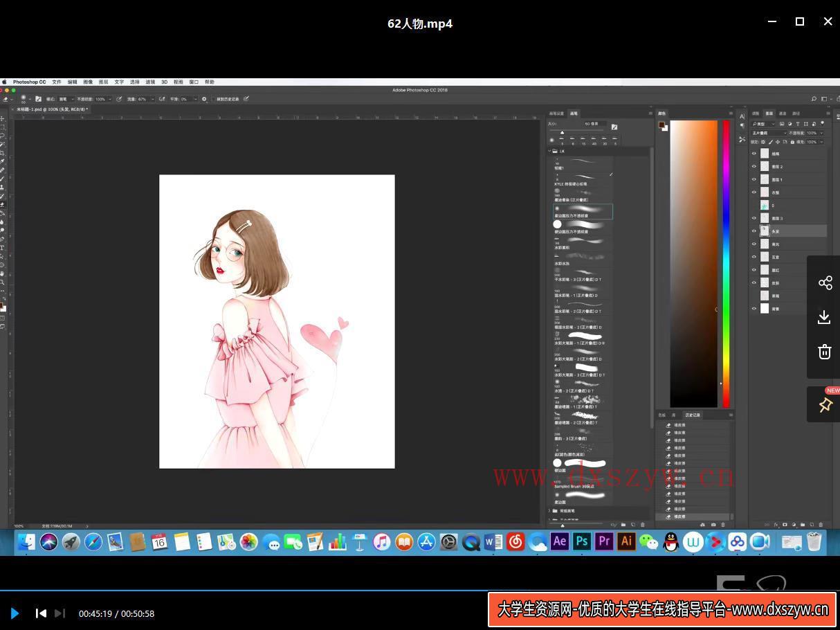Open the layer opacity 100% dropdown
This screenshot has width=840, height=630.
[815, 133]
